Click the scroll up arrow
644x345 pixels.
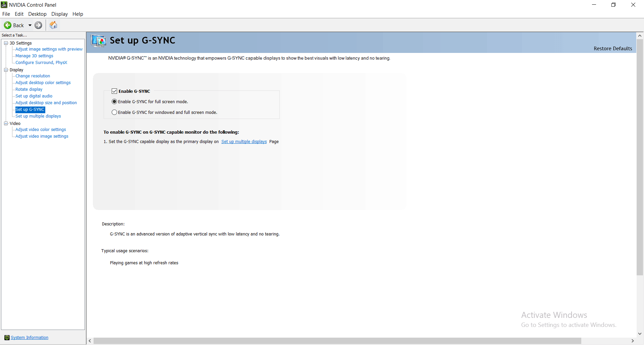point(640,36)
